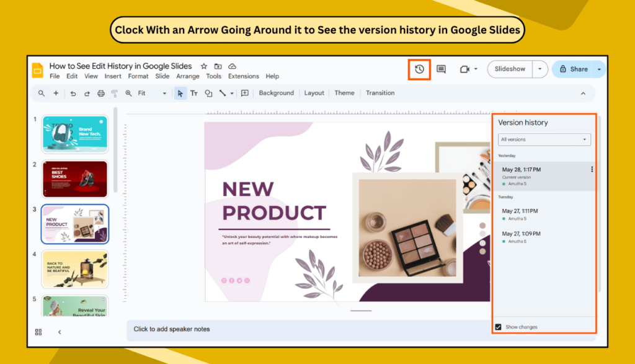The height and width of the screenshot is (364, 635).
Task: Select the Text box tool
Action: (x=195, y=93)
